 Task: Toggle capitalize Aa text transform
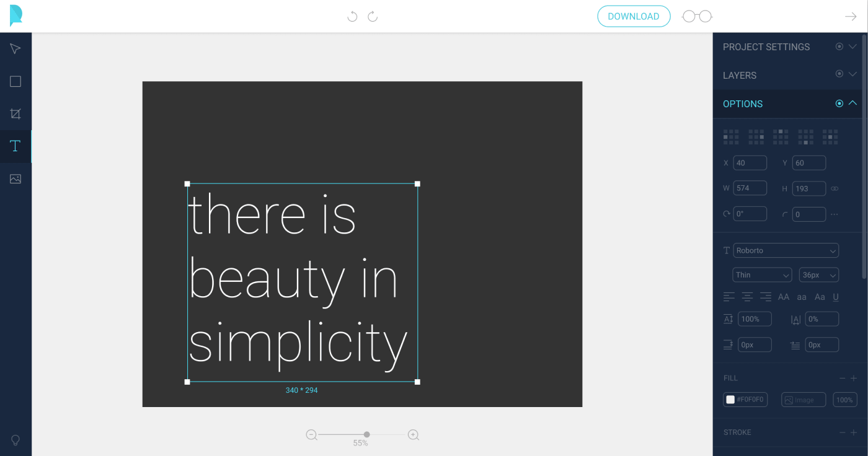(x=820, y=297)
